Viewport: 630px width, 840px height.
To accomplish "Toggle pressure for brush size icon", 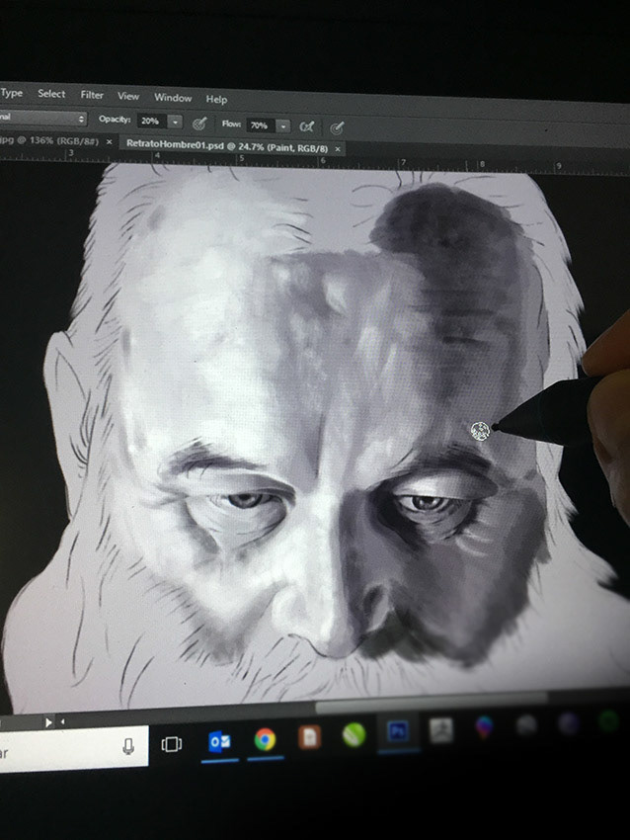I will (x=337, y=128).
